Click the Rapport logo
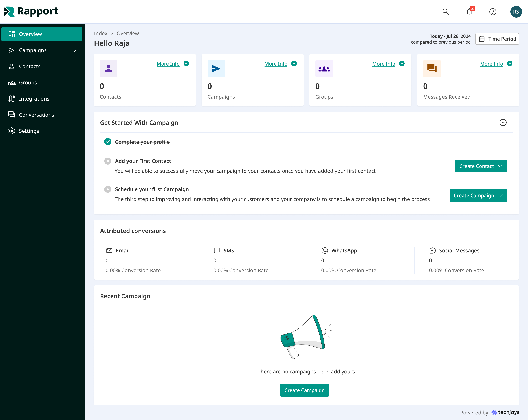528x420 pixels. pyautogui.click(x=31, y=12)
